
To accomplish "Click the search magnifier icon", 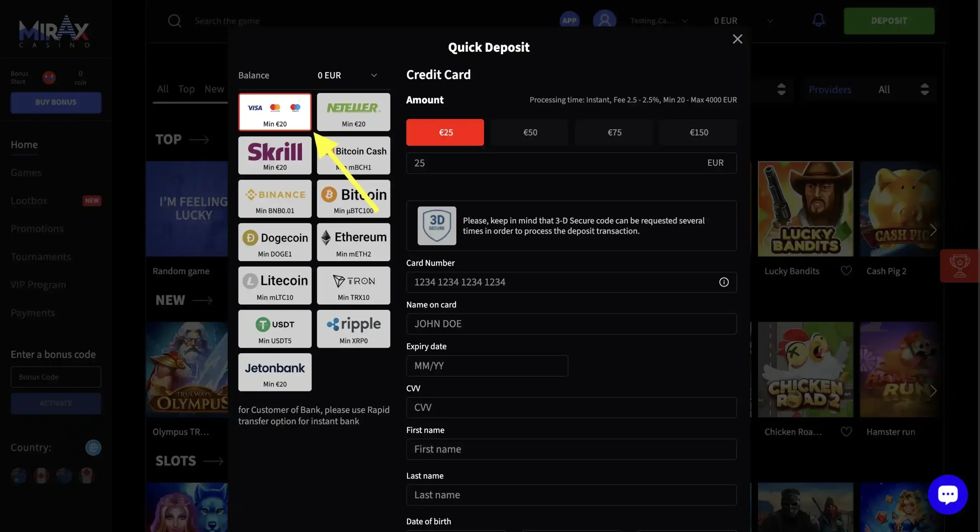I will tap(175, 21).
